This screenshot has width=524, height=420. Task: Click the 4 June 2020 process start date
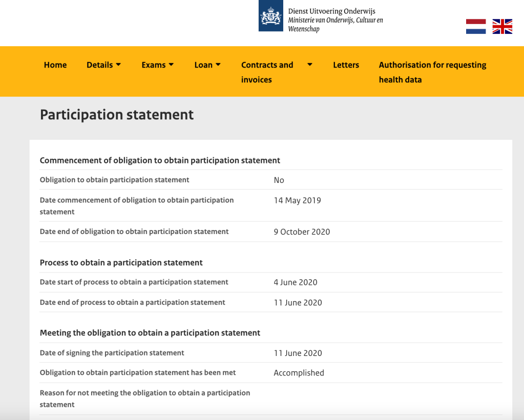[295, 282]
